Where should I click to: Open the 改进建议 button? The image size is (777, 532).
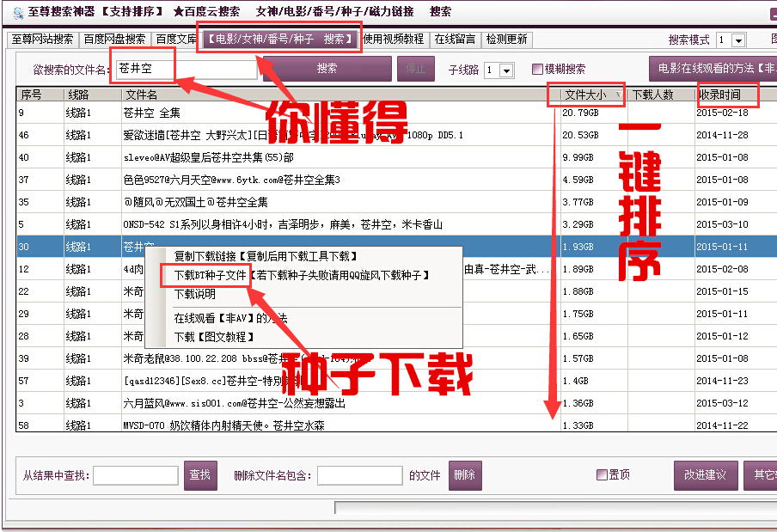point(705,475)
